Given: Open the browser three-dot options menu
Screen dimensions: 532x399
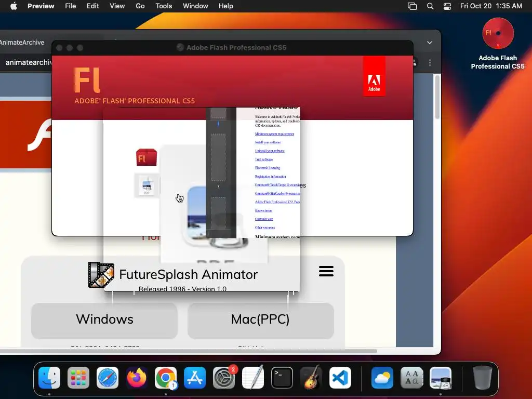Looking at the screenshot, I should (430, 63).
